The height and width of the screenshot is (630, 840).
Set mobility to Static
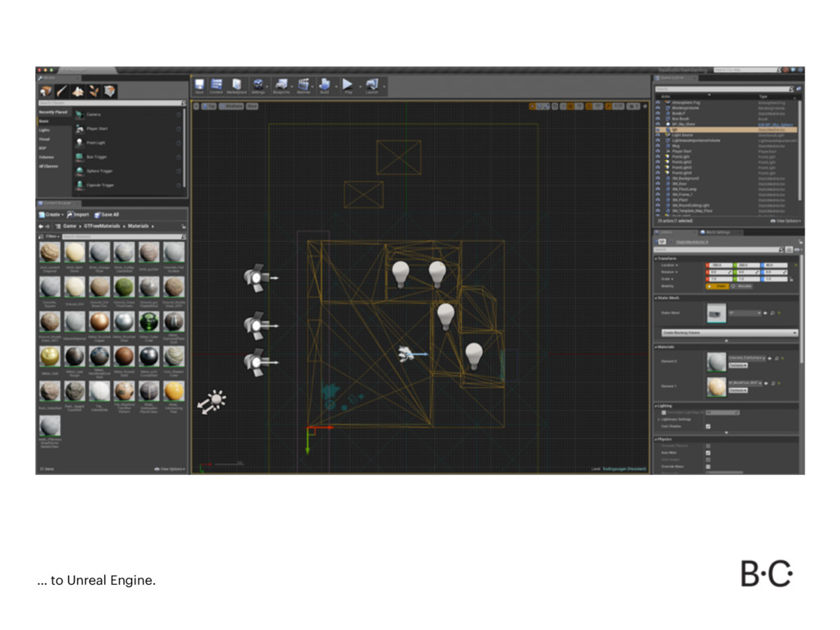pyautogui.click(x=717, y=286)
